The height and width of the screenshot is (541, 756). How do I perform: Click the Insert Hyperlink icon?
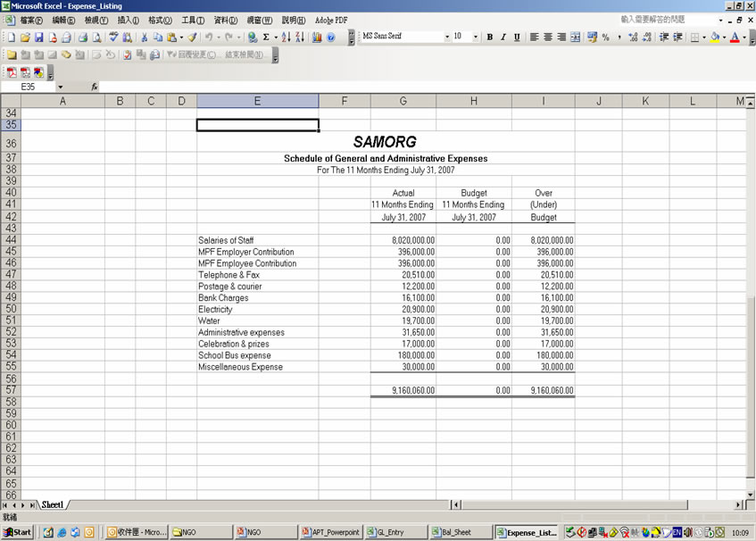tap(253, 37)
